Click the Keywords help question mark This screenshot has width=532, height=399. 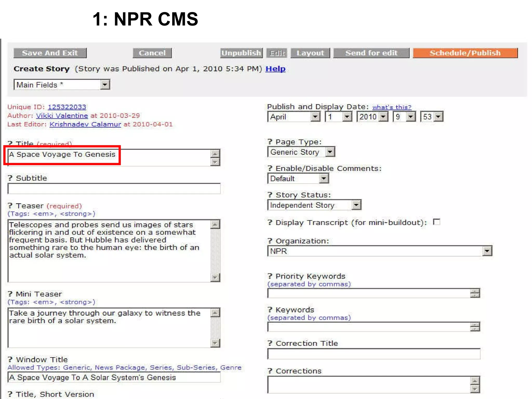click(270, 309)
